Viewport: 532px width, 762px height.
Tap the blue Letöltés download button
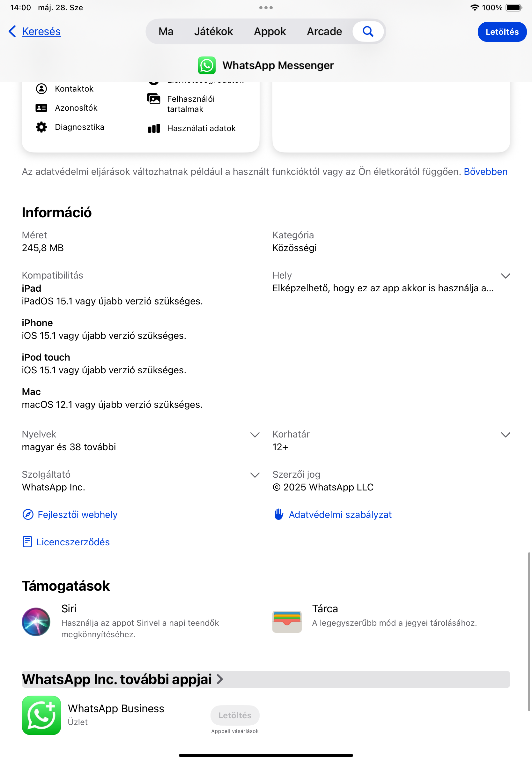pos(502,32)
